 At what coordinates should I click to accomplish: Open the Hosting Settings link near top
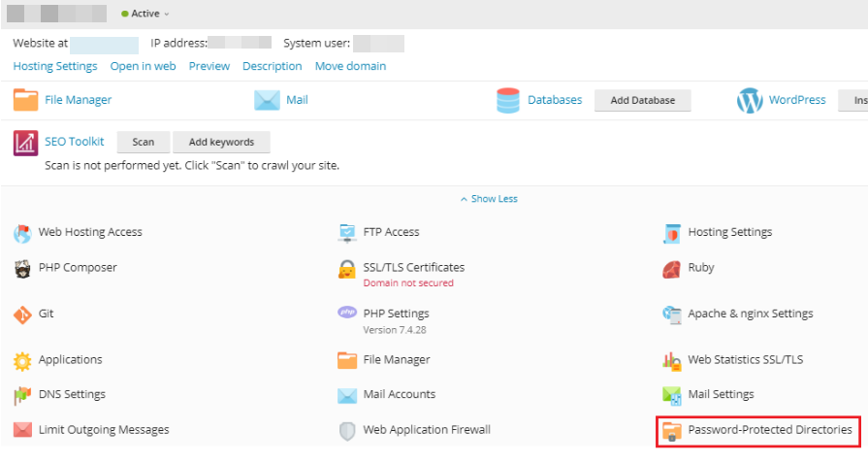pyautogui.click(x=55, y=66)
